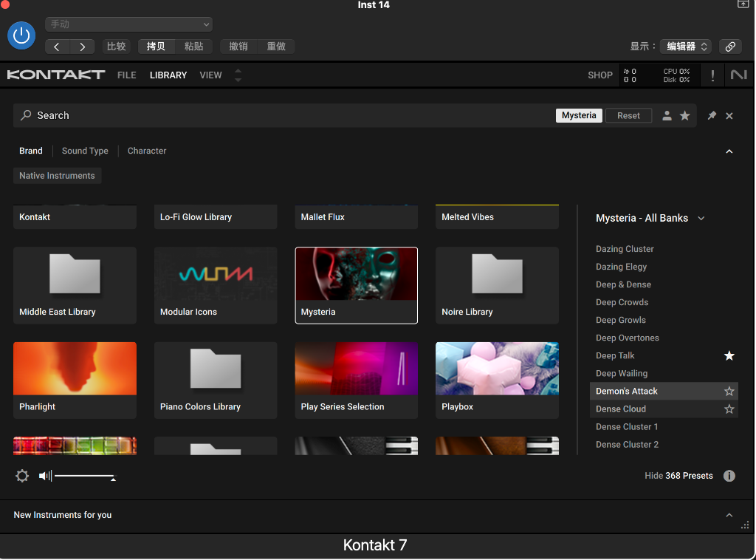Click the Kontakt logo
The height and width of the screenshot is (560, 756).
[56, 75]
